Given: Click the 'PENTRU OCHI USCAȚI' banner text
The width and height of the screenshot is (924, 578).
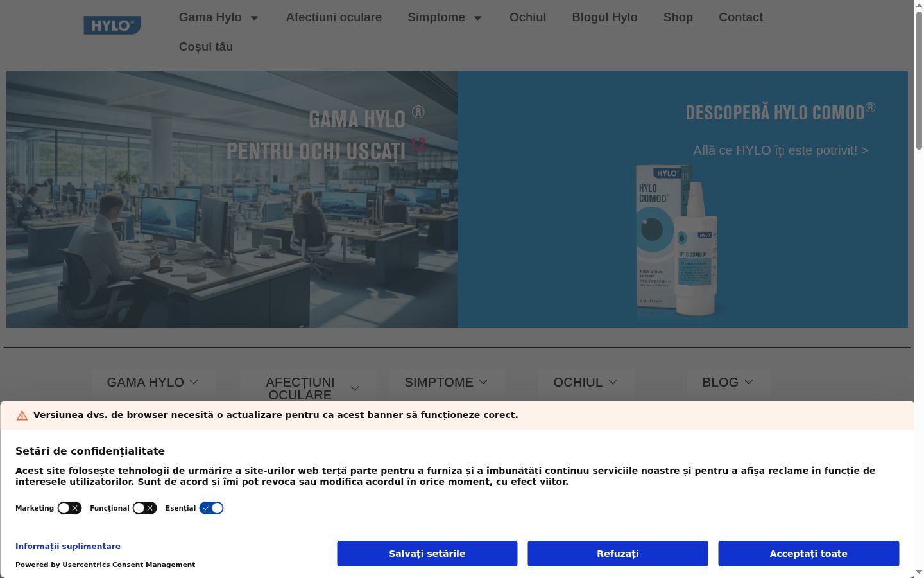Looking at the screenshot, I should point(316,152).
